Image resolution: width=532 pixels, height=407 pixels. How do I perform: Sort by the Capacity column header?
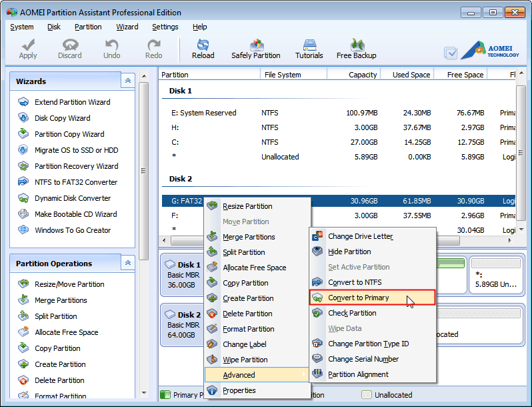coord(353,74)
